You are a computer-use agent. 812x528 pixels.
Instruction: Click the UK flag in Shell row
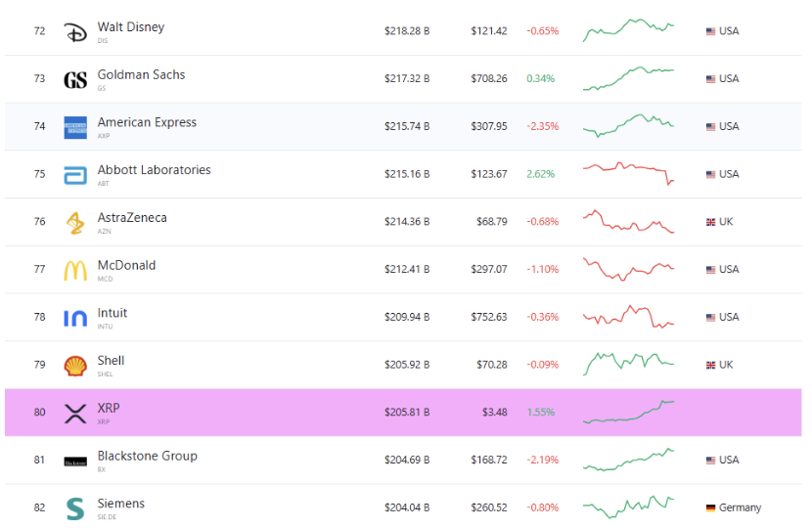[710, 365]
